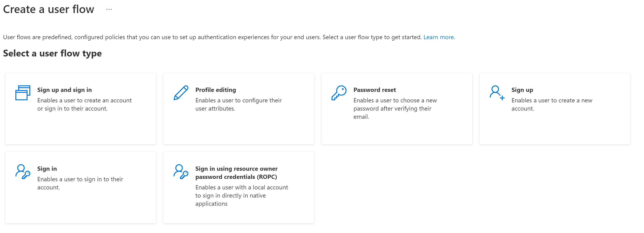The width and height of the screenshot is (644, 233).
Task: Select the Sign up and sign in title
Action: click(x=65, y=90)
